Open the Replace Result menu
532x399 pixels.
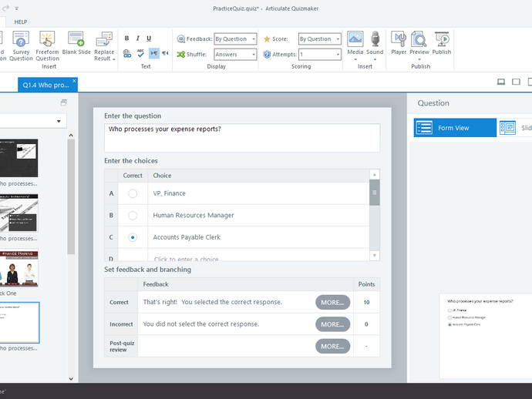point(104,45)
